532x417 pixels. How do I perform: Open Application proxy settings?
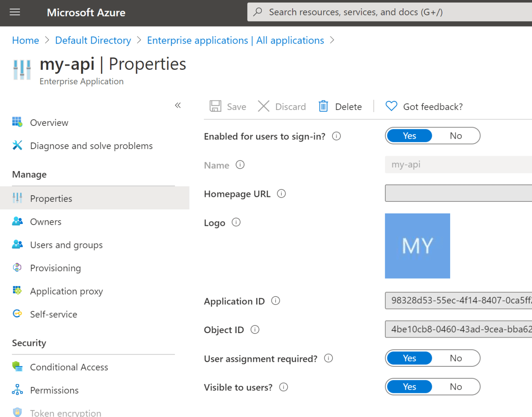(66, 291)
